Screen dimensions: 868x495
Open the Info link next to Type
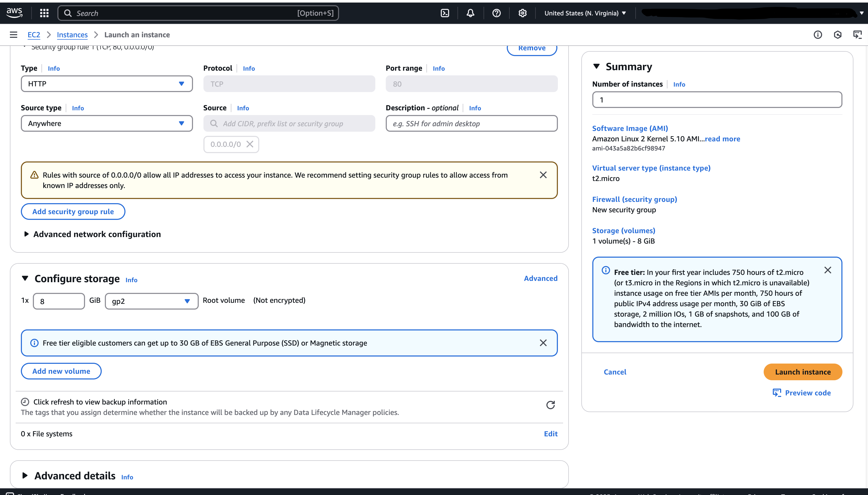coord(54,68)
